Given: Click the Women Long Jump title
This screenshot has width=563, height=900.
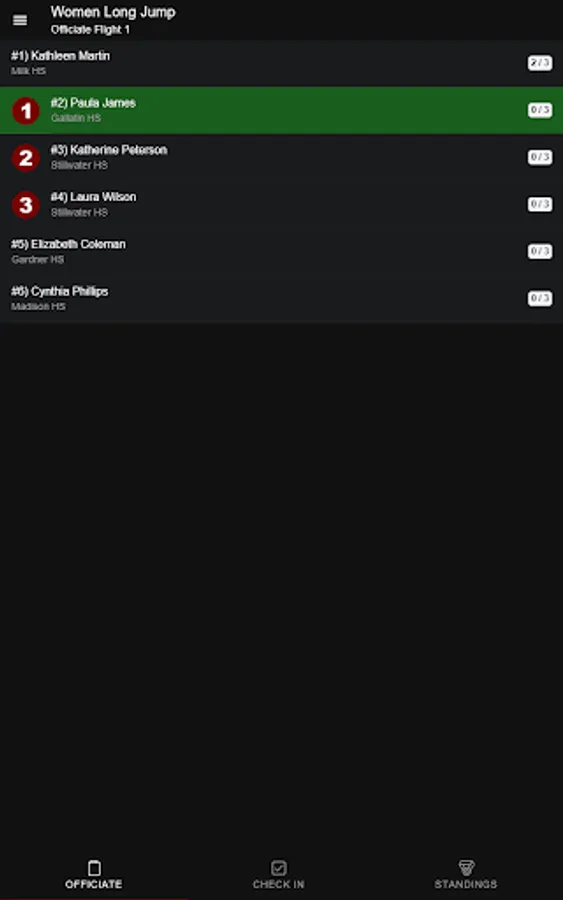Looking at the screenshot, I should tap(113, 12).
